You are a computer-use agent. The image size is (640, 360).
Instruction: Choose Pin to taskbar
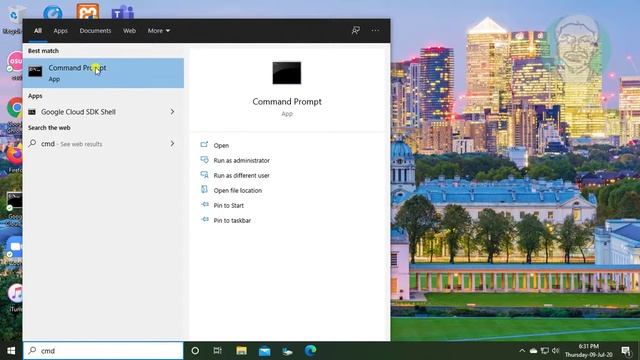pyautogui.click(x=232, y=220)
